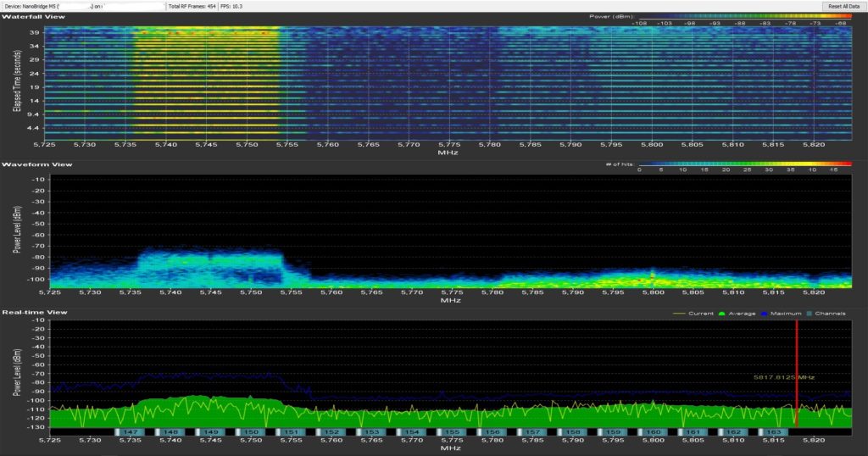The height and width of the screenshot is (456, 868).
Task: Click the # of hits color scale bar
Action: [743, 162]
